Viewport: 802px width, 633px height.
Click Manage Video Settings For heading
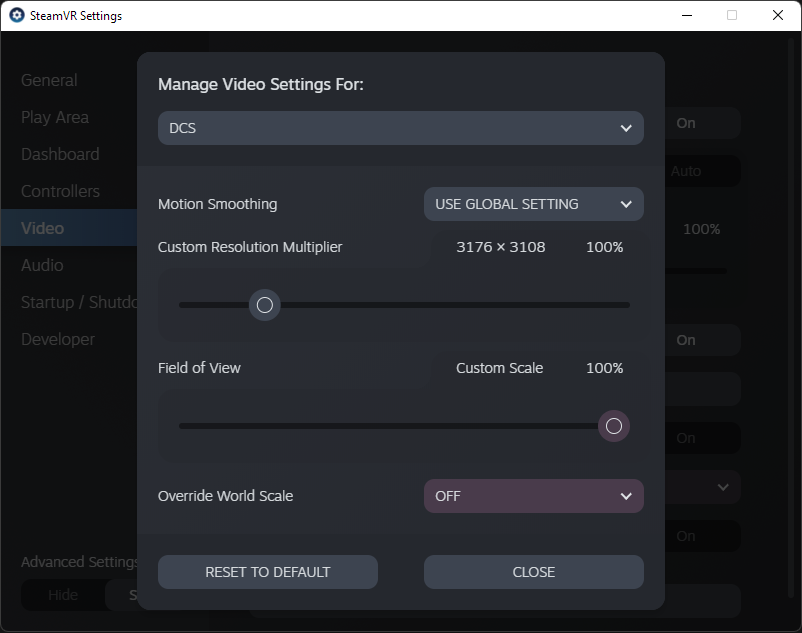point(261,84)
